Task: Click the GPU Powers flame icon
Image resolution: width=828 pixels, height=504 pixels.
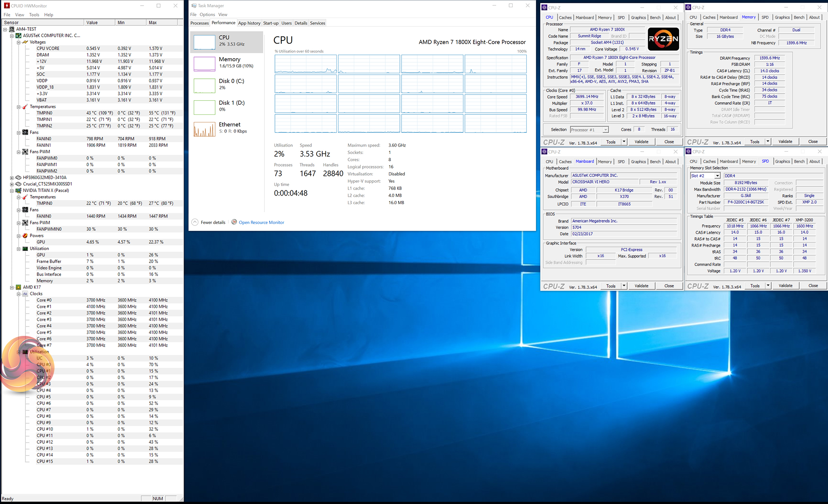Action: click(x=25, y=236)
